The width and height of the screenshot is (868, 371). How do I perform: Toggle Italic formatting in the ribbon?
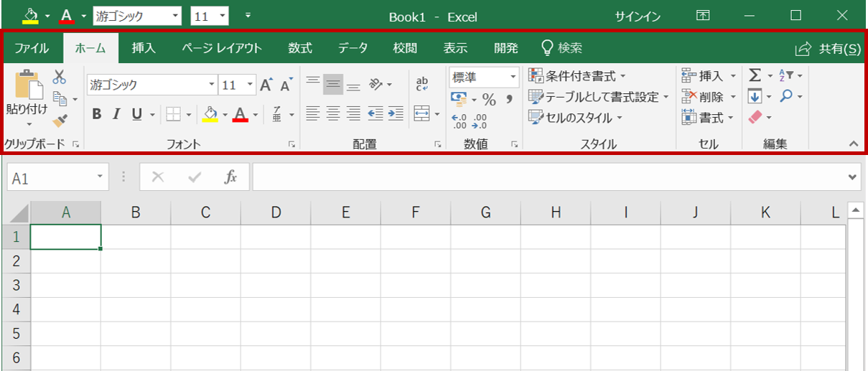pyautogui.click(x=116, y=114)
